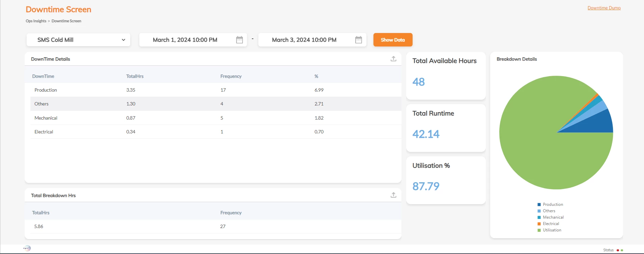Click the Breakdown Details panel title

516,59
